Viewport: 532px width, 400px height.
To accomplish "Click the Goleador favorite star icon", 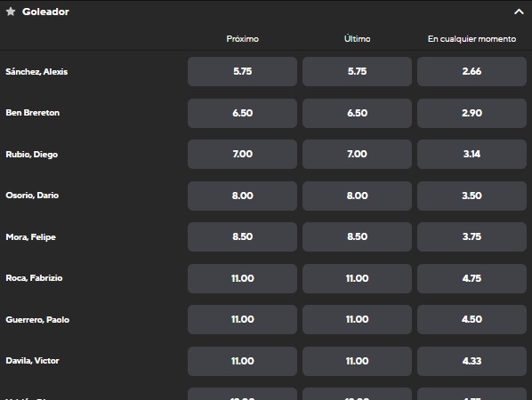I will [11, 12].
